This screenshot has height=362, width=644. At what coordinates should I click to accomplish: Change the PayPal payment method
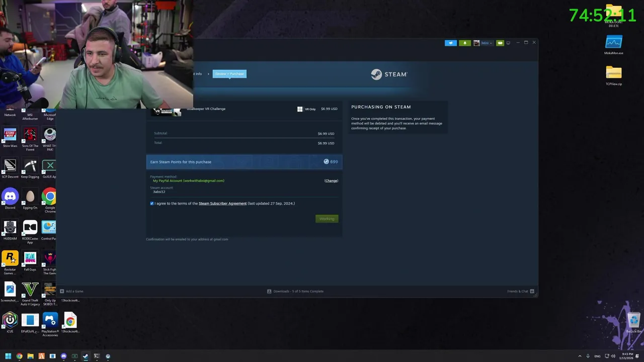[331, 180]
